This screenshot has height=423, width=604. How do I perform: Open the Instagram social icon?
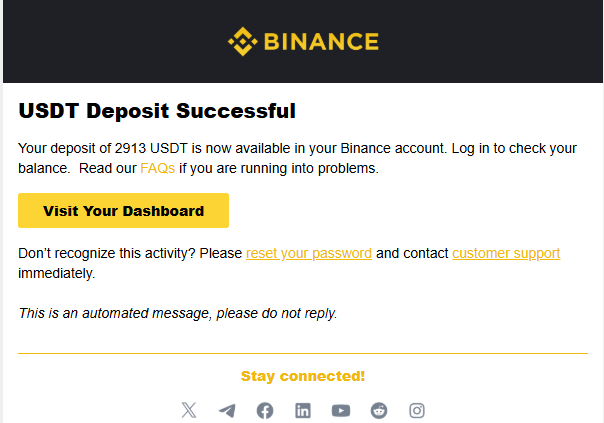[x=417, y=410]
